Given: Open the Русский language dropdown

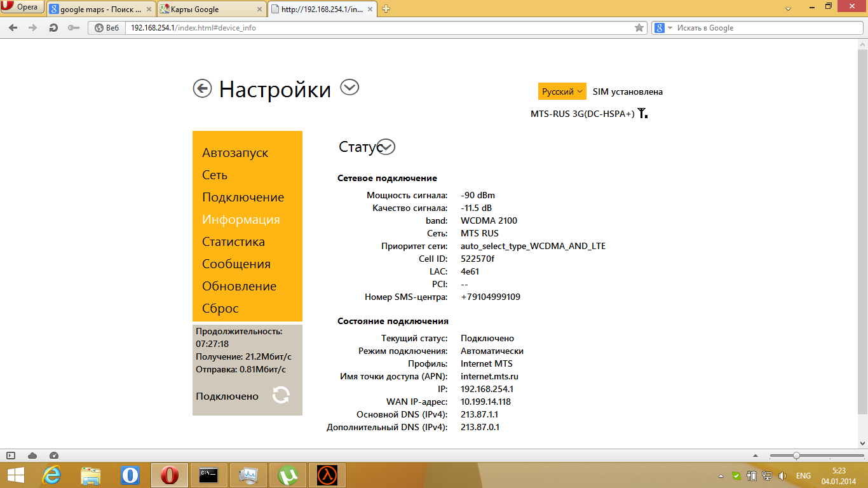Looking at the screenshot, I should [562, 91].
